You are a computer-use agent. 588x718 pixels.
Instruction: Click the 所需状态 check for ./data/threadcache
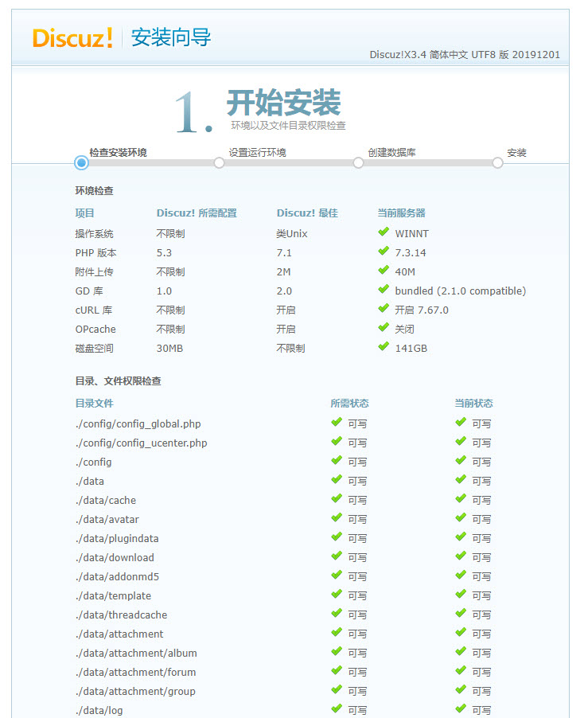click(337, 613)
